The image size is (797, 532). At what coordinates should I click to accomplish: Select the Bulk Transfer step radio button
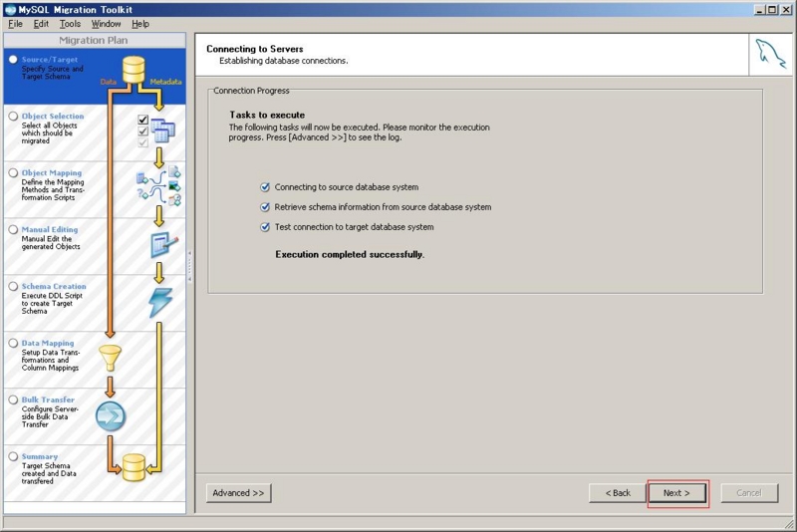pos(13,399)
